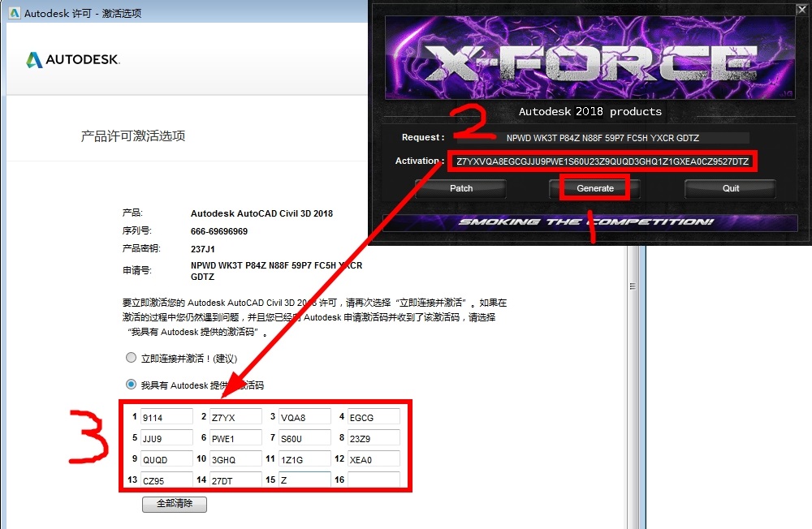Click activation code field 13 containing CZ95
Image resolution: width=812 pixels, height=529 pixels.
click(x=166, y=480)
